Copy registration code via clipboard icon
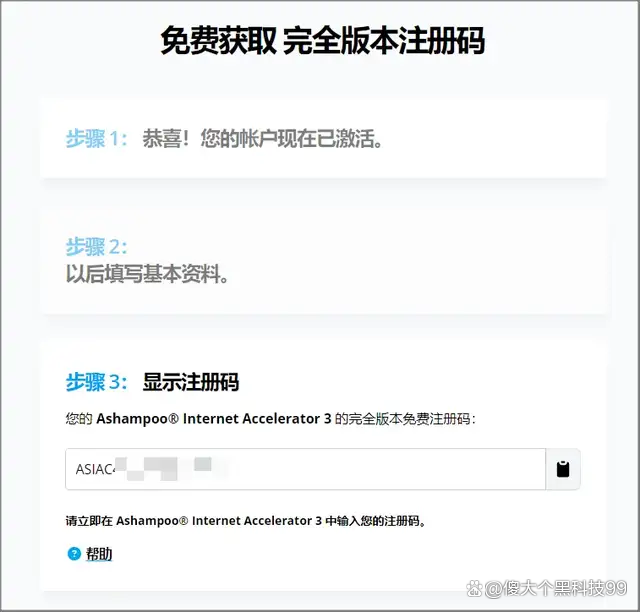The width and height of the screenshot is (640, 612). pos(563,469)
